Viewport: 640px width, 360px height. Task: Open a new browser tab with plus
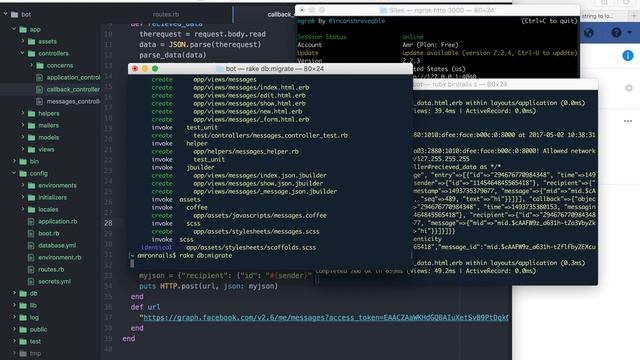[634, 16]
